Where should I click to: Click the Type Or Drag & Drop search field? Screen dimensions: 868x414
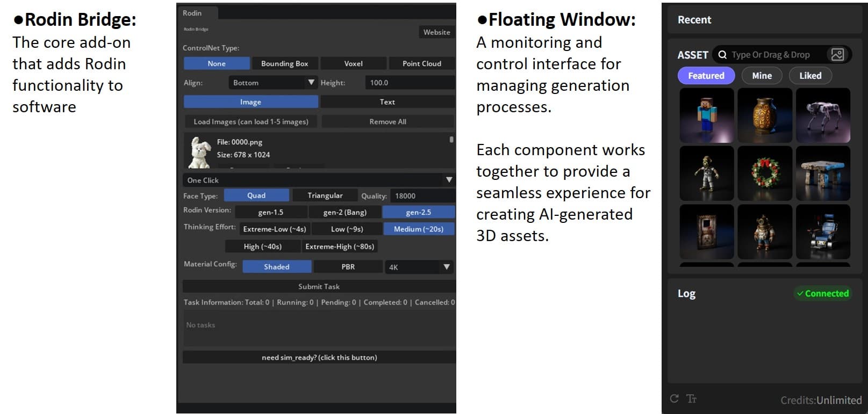pos(771,55)
